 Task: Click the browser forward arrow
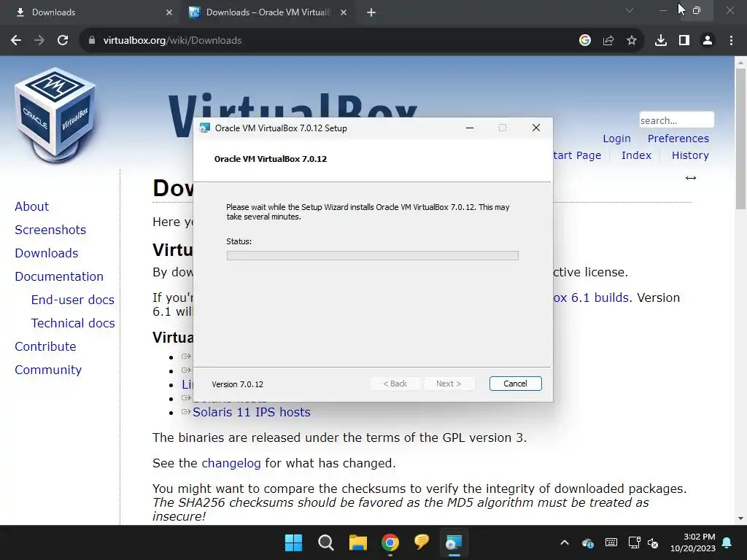(39, 41)
